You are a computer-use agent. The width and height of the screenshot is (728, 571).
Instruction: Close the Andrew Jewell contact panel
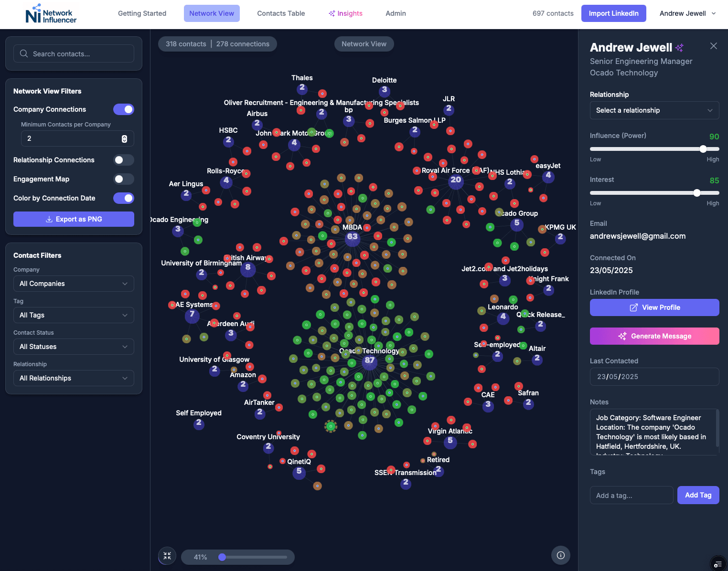coord(713,46)
